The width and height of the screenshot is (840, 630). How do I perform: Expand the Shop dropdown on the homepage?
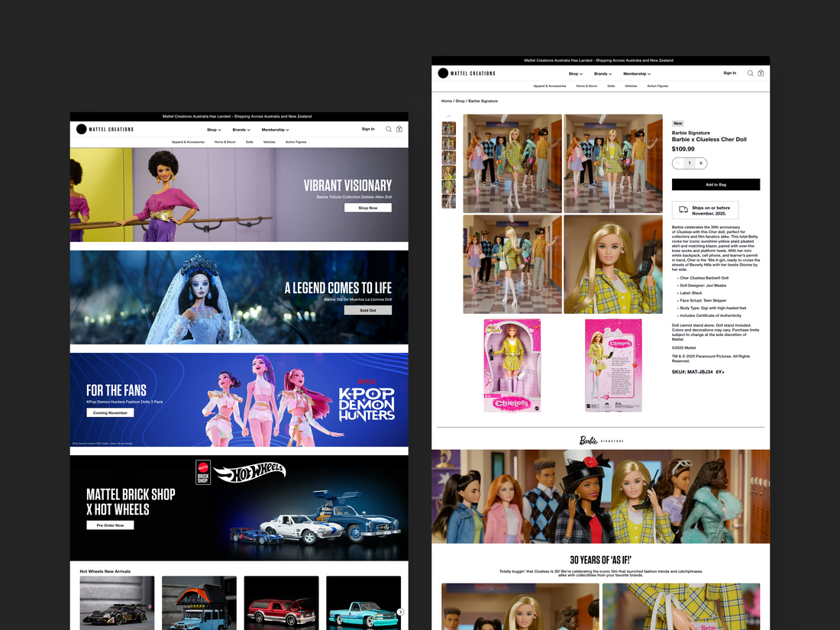pyautogui.click(x=214, y=130)
